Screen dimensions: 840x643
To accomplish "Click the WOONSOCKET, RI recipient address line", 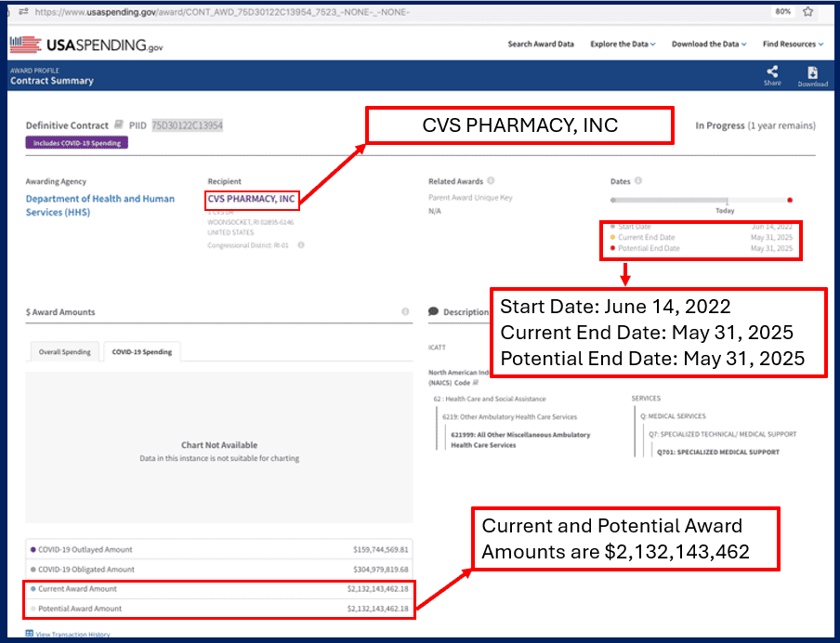I will click(251, 222).
